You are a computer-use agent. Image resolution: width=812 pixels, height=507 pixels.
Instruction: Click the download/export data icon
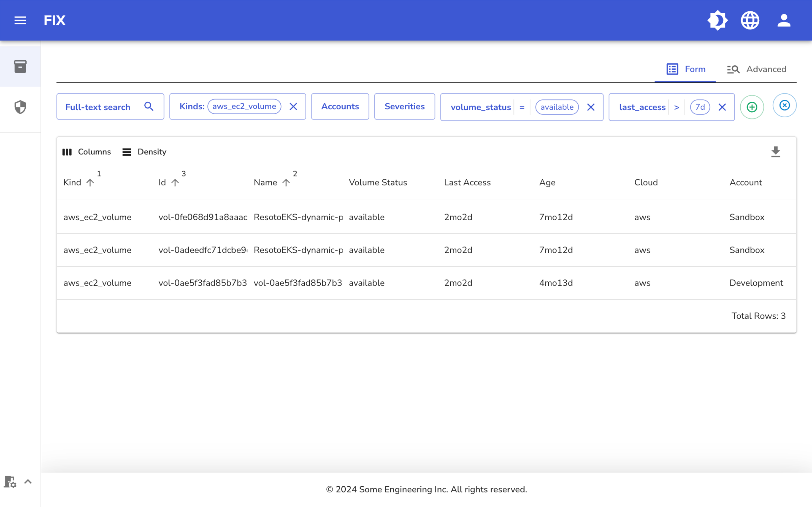[776, 152]
